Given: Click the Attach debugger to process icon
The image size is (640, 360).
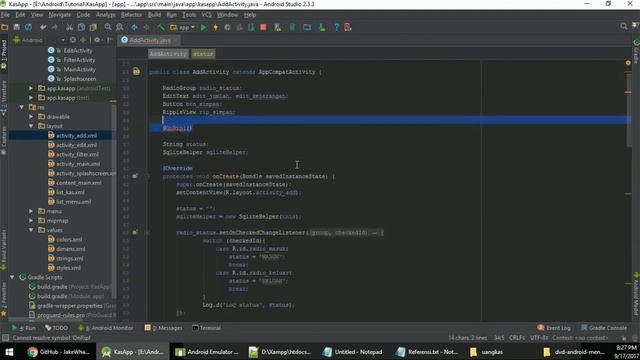Looking at the screenshot, I should (251, 27).
